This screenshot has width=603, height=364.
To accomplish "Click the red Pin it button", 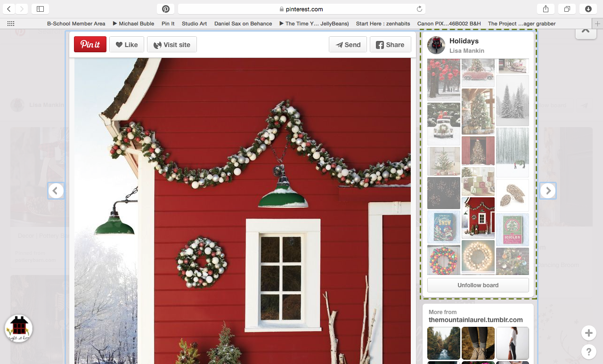I will pyautogui.click(x=90, y=44).
